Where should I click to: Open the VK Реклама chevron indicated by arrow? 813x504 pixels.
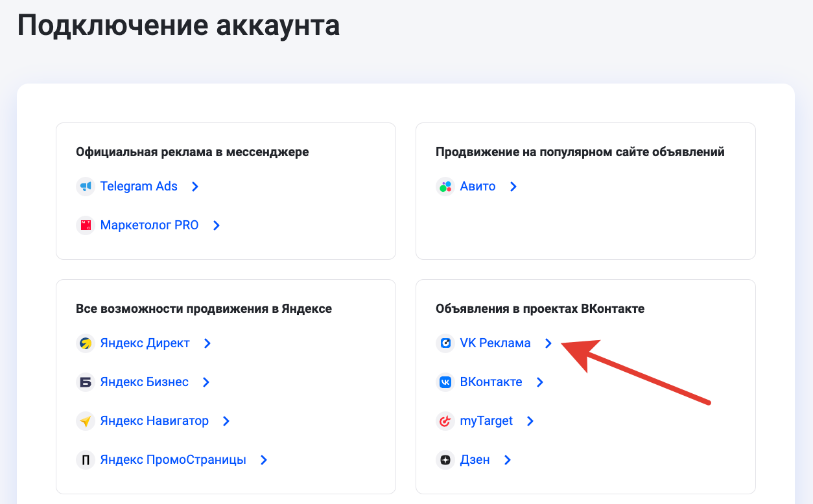(x=548, y=343)
